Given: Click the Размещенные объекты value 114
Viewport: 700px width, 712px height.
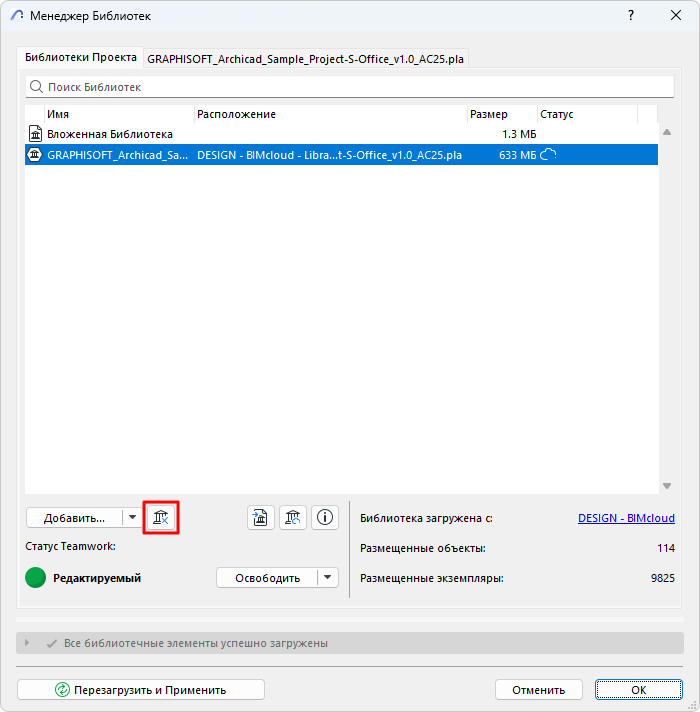Looking at the screenshot, I should (x=665, y=548).
